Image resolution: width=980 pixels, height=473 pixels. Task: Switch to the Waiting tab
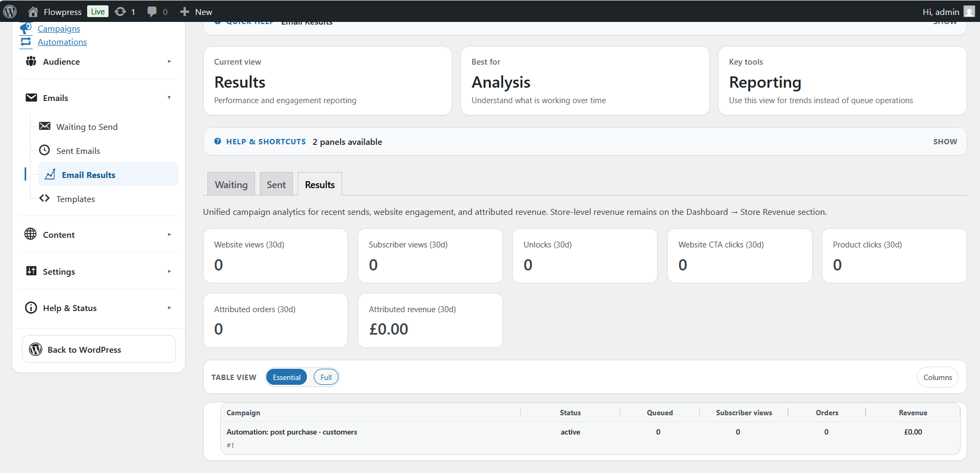coord(231,184)
